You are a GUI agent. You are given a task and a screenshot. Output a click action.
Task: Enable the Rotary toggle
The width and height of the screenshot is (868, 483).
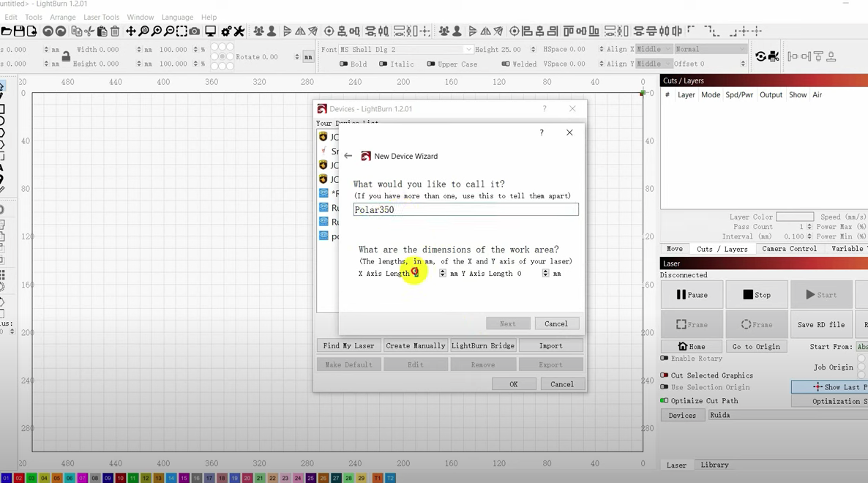coord(665,359)
